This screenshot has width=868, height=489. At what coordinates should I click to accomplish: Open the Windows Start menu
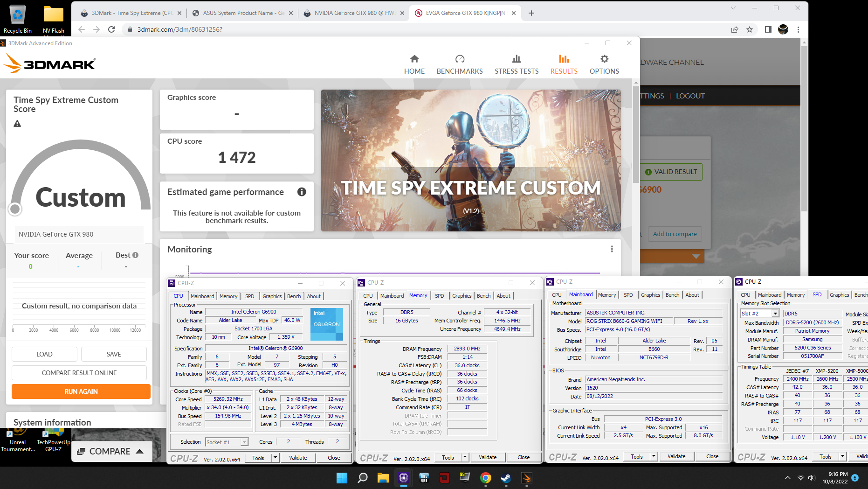point(342,478)
